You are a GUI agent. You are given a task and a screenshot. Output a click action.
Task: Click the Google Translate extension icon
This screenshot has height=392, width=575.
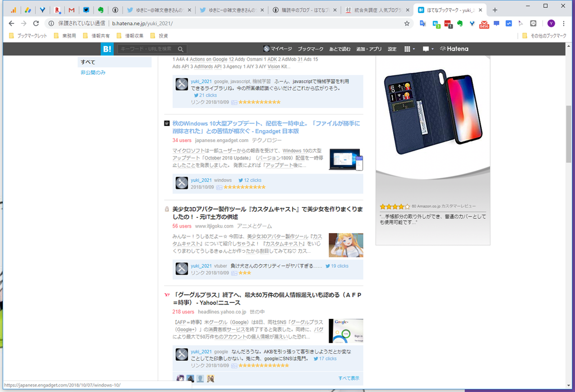[423, 24]
